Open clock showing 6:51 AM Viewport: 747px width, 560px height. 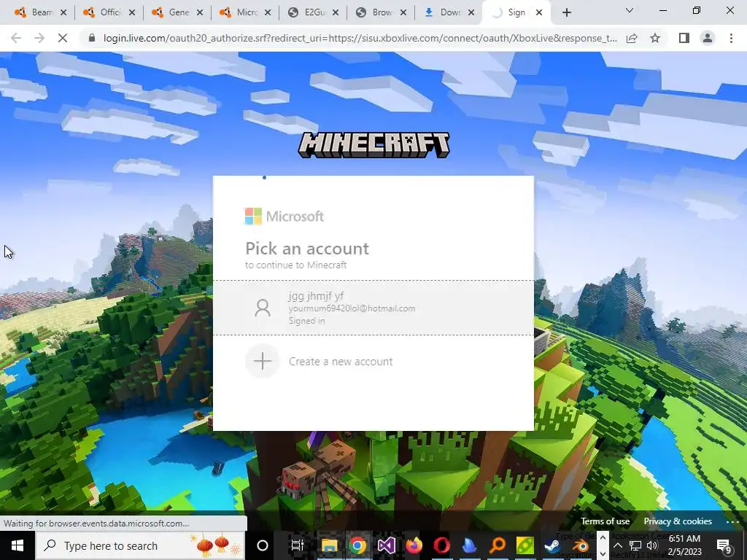(x=684, y=545)
